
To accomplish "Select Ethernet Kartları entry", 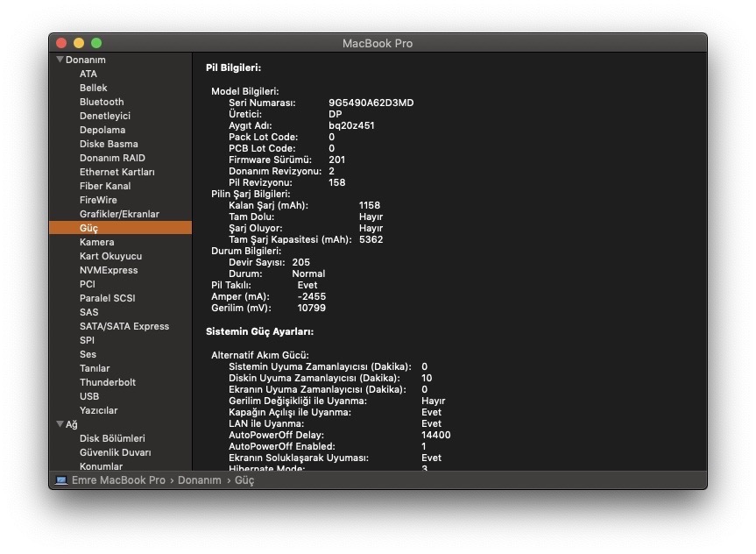I will [x=117, y=172].
